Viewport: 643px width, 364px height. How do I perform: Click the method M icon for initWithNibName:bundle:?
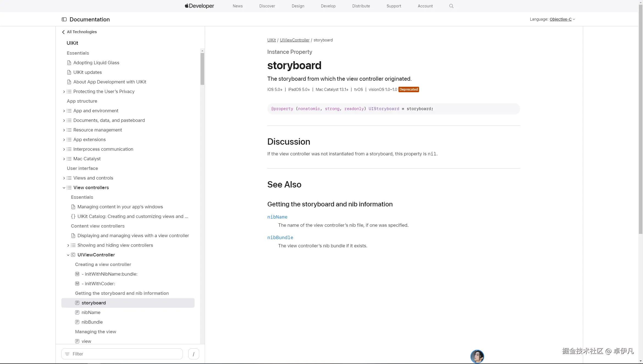77,274
